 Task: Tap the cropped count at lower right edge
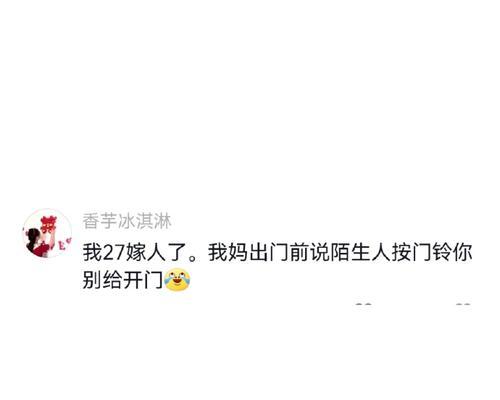coord(463,304)
